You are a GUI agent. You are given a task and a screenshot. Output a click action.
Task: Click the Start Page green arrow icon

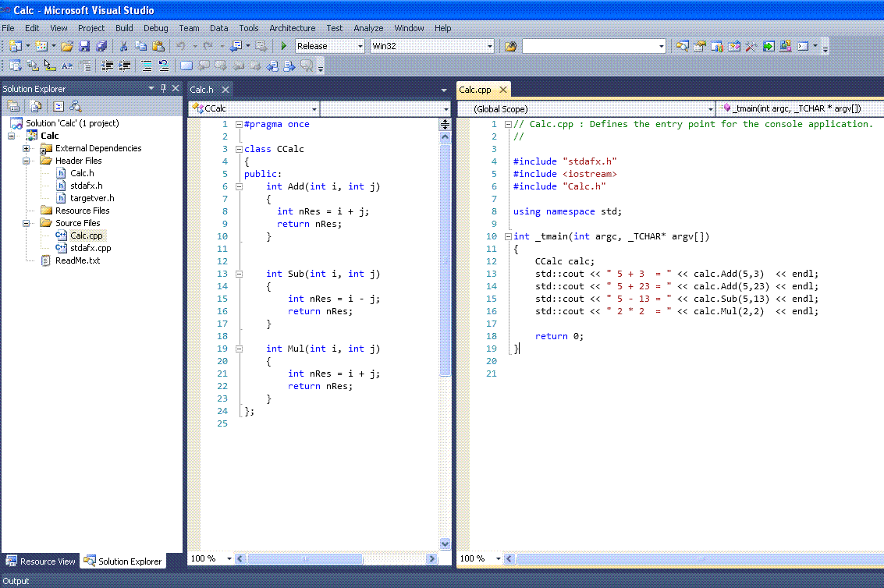pos(769,46)
